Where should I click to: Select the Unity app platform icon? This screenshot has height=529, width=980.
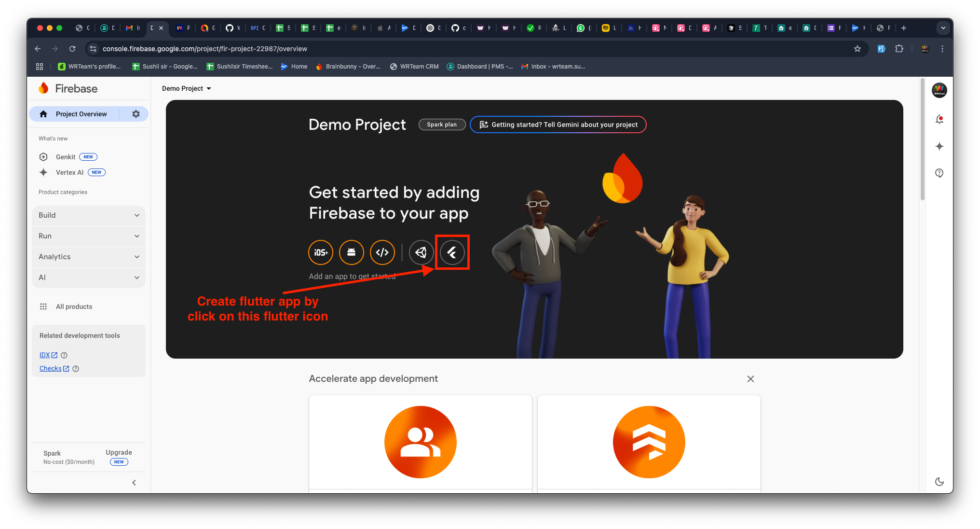tap(421, 252)
